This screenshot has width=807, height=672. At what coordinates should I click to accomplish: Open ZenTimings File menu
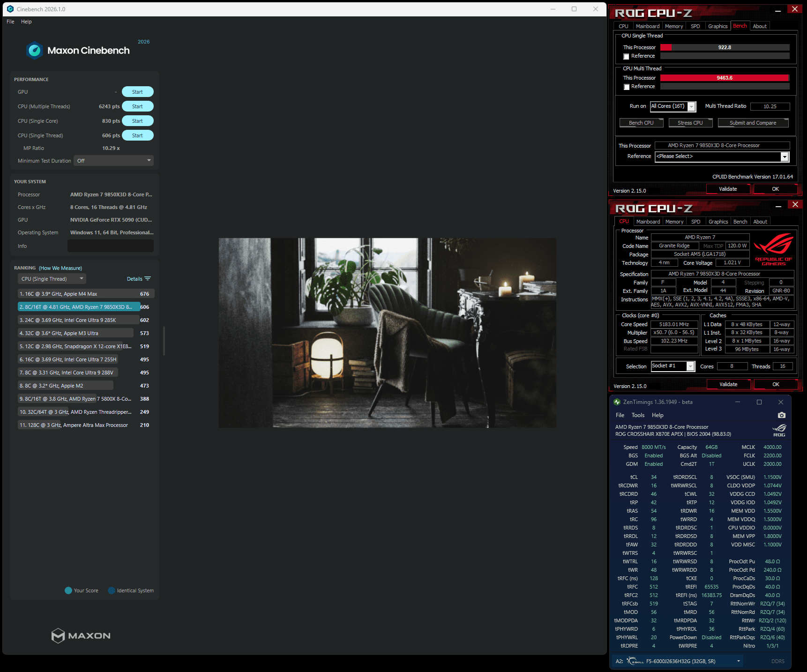click(620, 415)
